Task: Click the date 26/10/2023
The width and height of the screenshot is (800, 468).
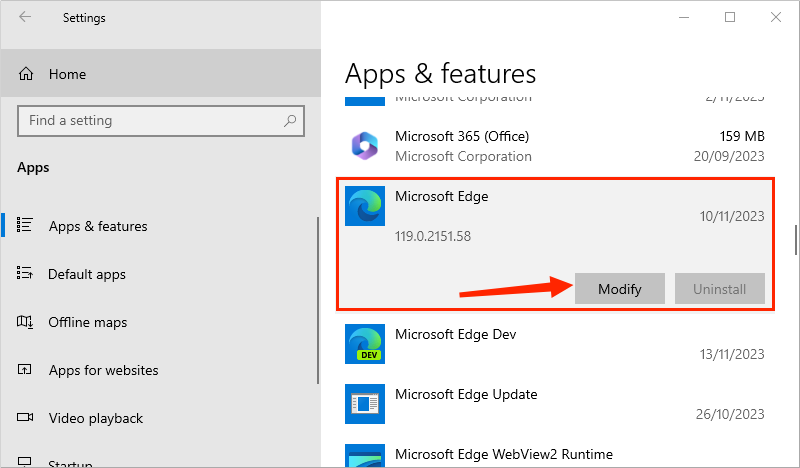Action: point(730,414)
